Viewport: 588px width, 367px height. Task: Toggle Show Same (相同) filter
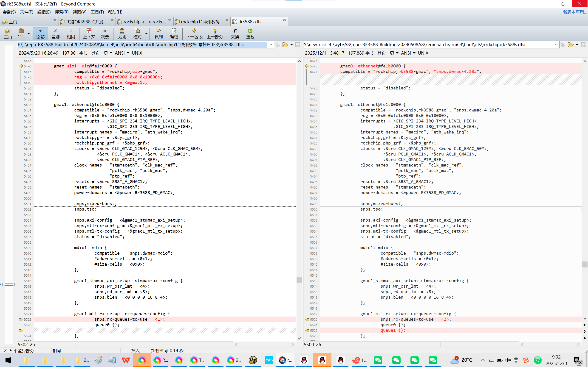tap(71, 33)
